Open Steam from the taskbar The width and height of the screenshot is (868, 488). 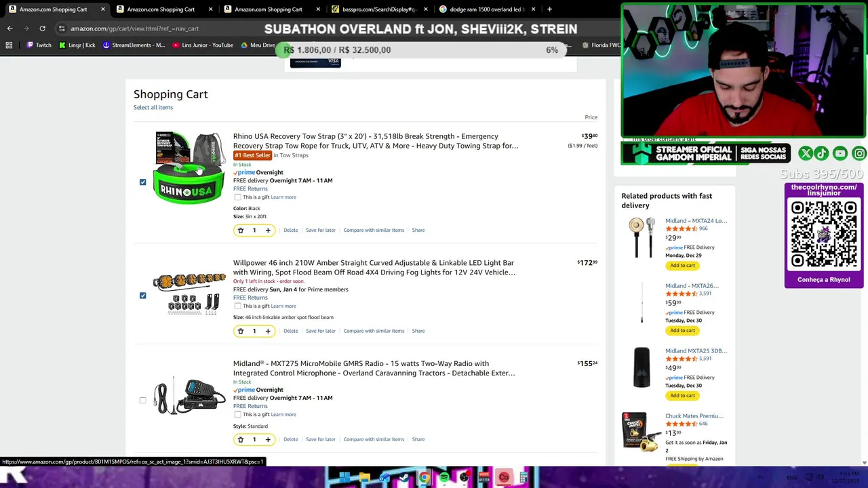[404, 478]
